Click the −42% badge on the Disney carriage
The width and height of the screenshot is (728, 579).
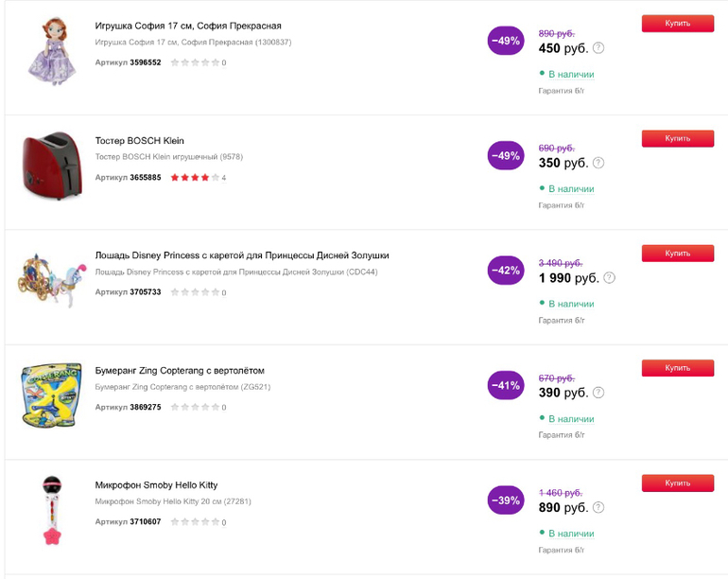(x=506, y=271)
